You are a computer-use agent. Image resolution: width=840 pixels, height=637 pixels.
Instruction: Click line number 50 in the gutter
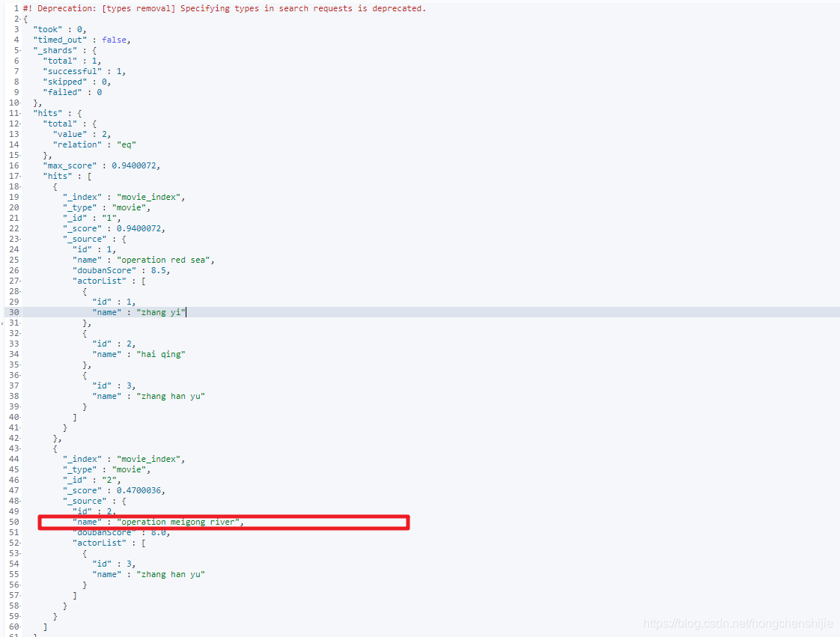tap(14, 522)
